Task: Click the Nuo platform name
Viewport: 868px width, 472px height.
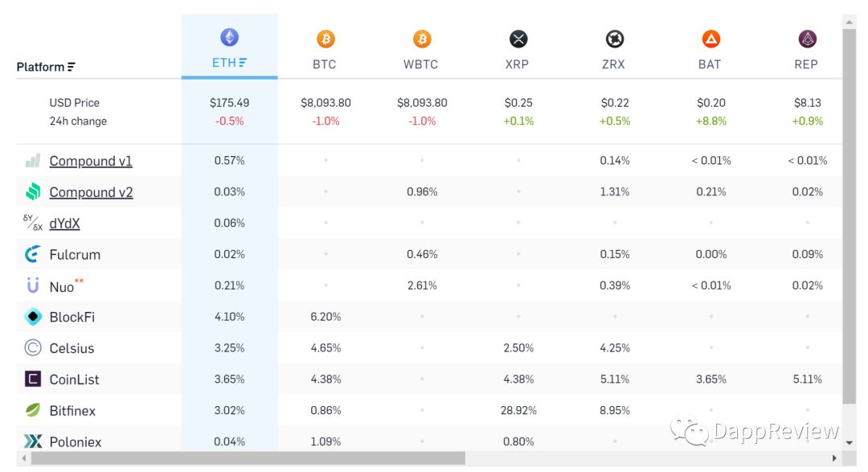Action: coord(61,287)
